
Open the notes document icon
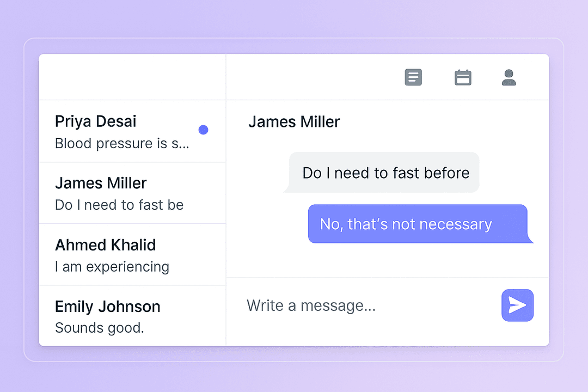coord(413,77)
